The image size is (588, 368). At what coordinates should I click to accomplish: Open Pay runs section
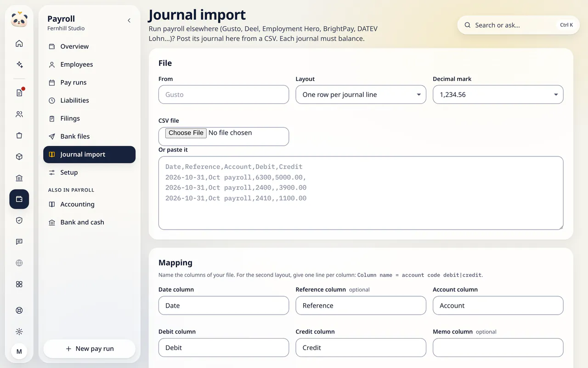pos(90,82)
